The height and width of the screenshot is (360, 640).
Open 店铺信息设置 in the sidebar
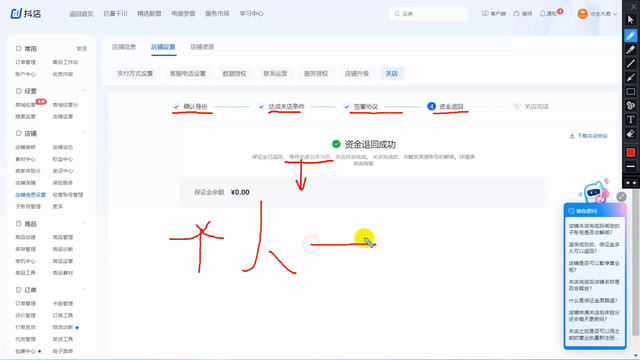coord(30,195)
